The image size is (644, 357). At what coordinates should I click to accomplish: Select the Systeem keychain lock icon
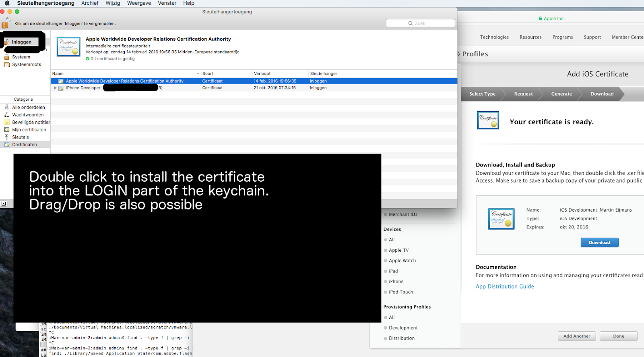click(x=6, y=57)
